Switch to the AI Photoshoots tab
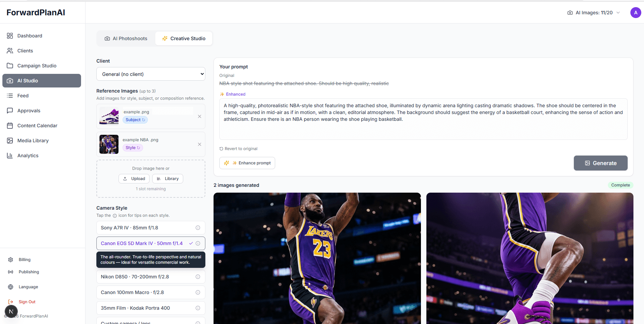The width and height of the screenshot is (644, 324). tap(126, 38)
